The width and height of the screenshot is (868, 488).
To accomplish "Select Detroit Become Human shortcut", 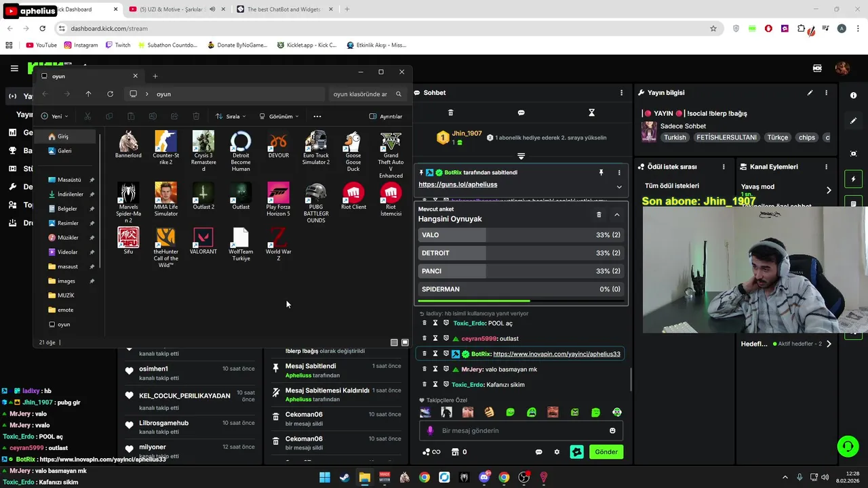I will click(241, 152).
